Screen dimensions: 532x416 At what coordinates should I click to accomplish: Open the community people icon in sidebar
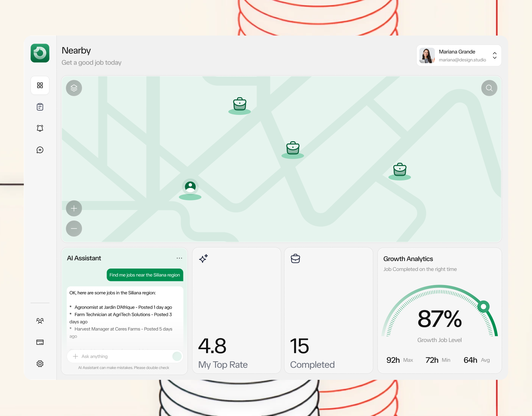(40, 321)
